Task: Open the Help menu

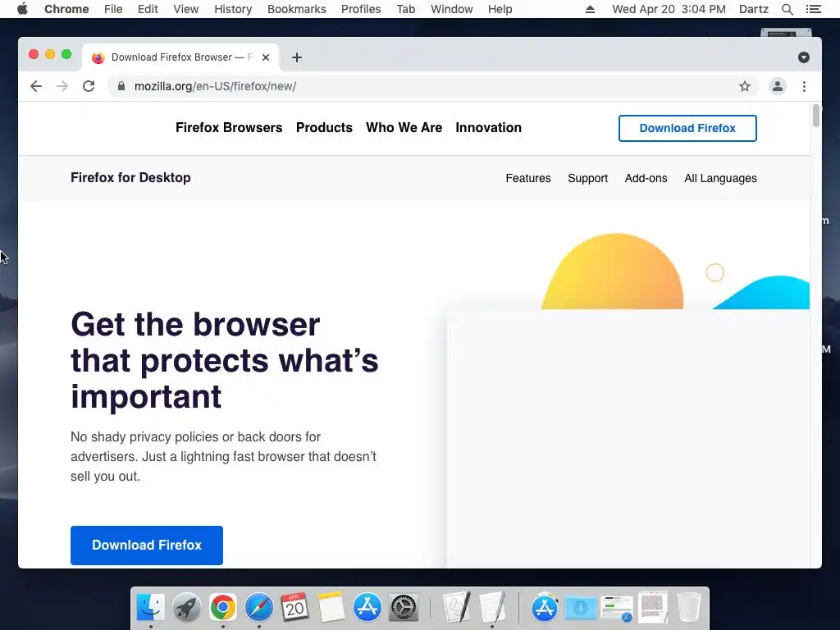Action: coord(500,9)
